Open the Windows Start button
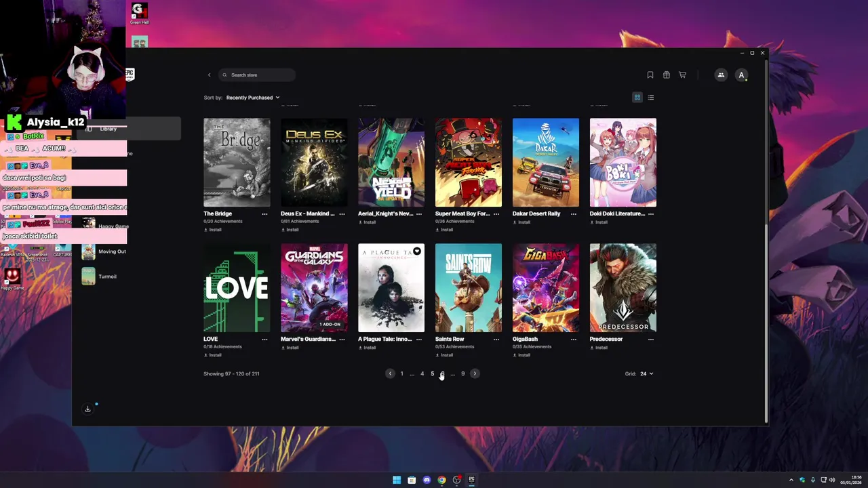This screenshot has width=868, height=488. point(397,480)
